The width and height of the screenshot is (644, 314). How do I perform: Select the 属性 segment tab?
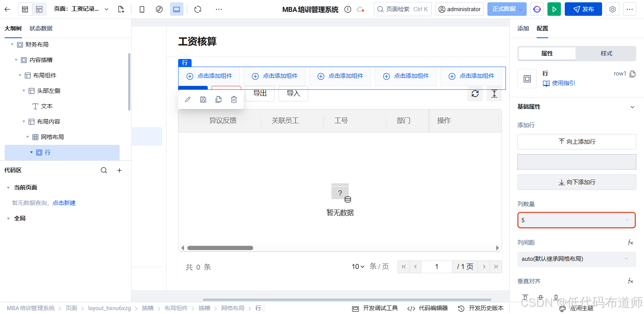tap(547, 54)
